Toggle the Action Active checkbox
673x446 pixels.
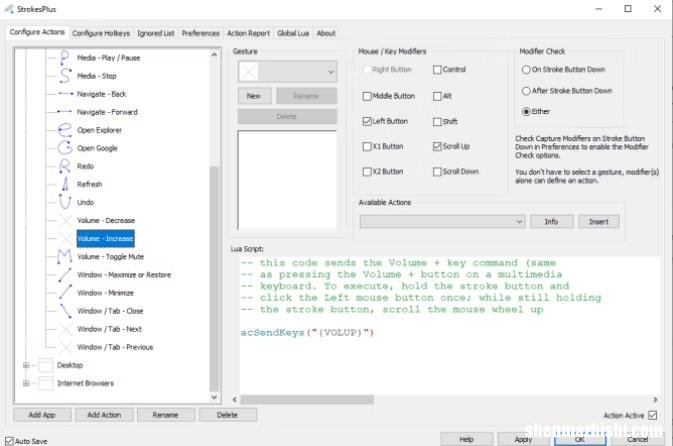coord(653,415)
